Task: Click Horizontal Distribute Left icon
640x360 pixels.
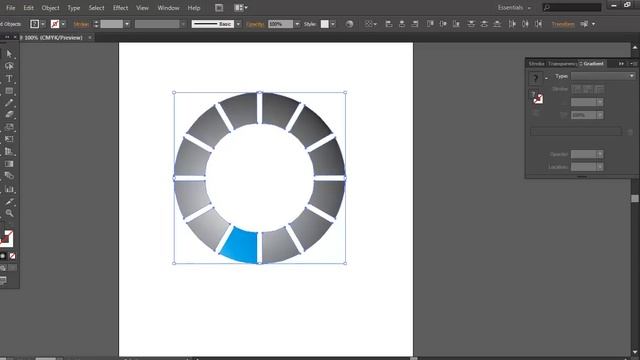Action: (x=512, y=24)
